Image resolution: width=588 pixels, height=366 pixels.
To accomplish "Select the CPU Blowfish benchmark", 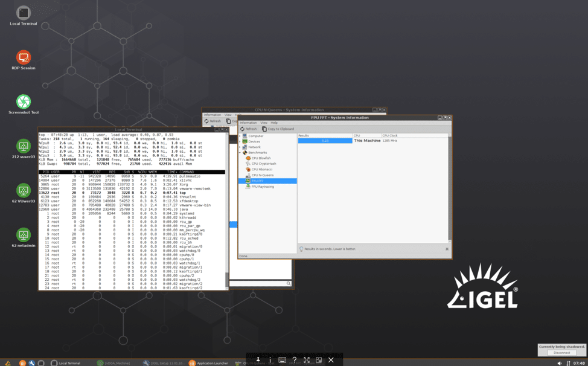I will click(x=261, y=158).
